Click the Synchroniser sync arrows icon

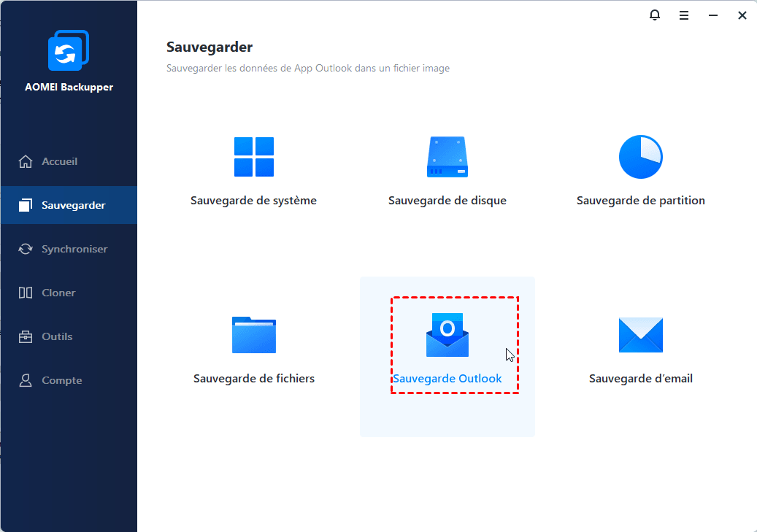click(x=26, y=249)
